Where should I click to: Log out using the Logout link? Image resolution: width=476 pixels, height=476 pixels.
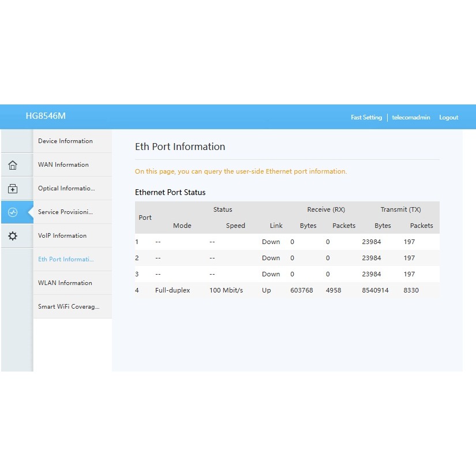click(448, 117)
